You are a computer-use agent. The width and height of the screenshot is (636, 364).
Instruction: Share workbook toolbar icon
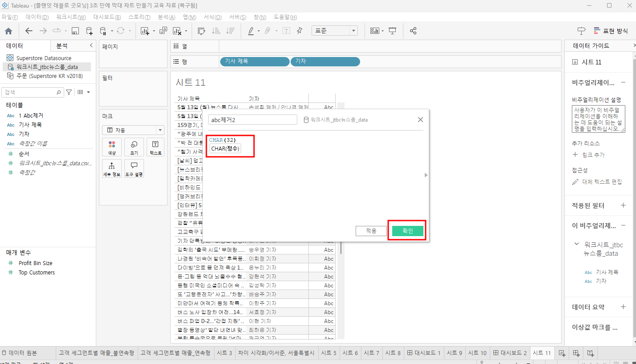pos(413,31)
